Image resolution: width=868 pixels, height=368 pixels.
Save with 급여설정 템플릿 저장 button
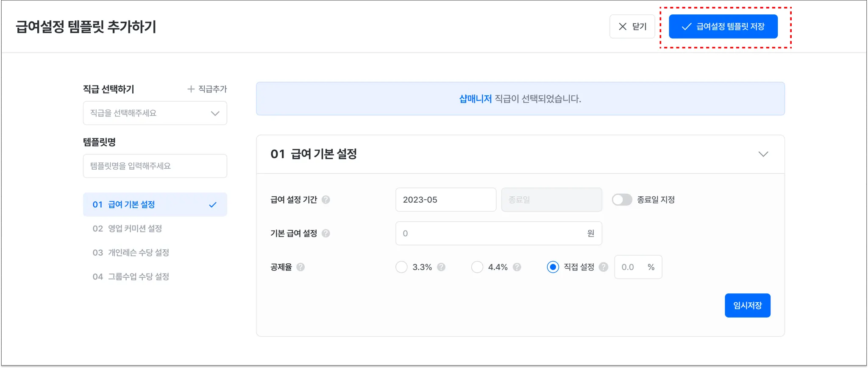[723, 27]
